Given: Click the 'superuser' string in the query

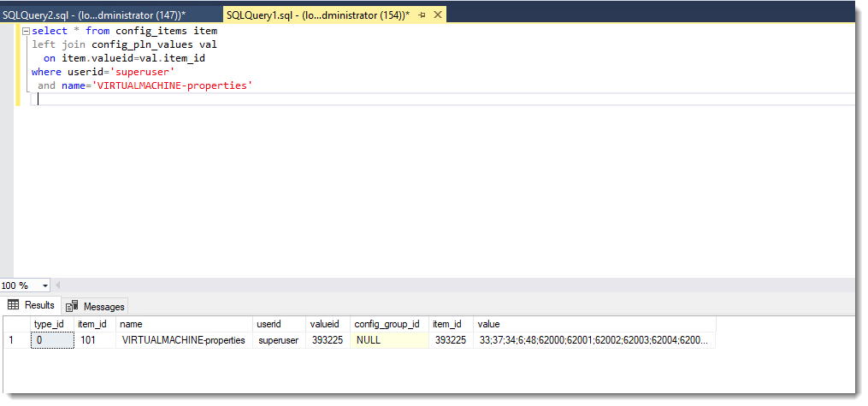Looking at the screenshot, I should 142,72.
